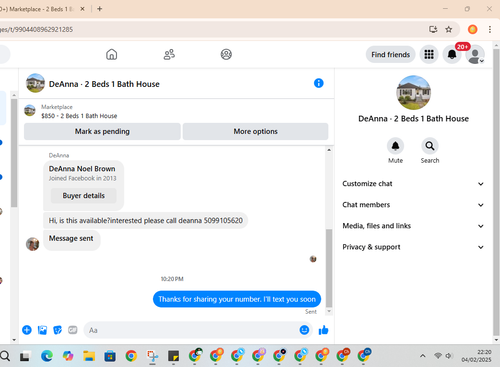Screen dimensions: 500x367
Task: Click the install app icon in address bar
Action: [x=433, y=29]
